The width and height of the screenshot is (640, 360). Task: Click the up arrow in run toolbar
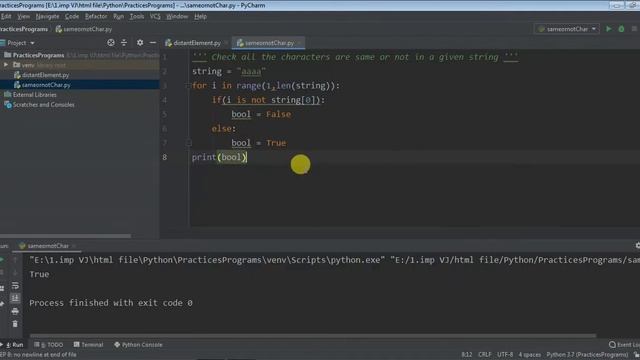(15, 260)
